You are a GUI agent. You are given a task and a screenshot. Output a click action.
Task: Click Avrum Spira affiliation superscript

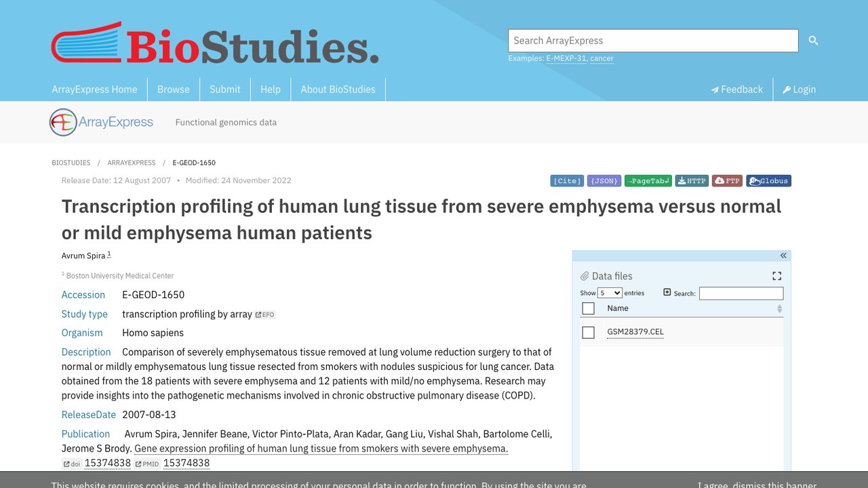[109, 254]
